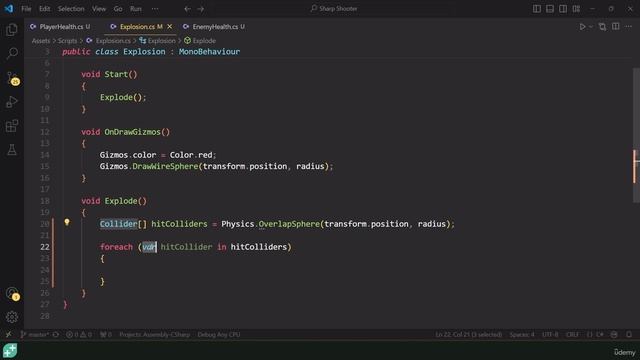Viewport: 640px width, 360px height.
Task: Click DrawWireSphere method call text
Action: [165, 167]
